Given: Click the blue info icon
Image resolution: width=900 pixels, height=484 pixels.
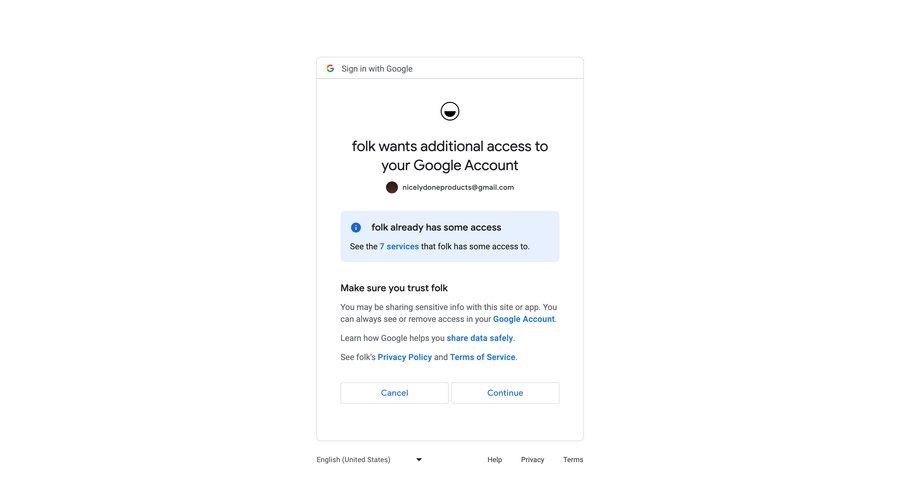Looking at the screenshot, I should pyautogui.click(x=356, y=228).
